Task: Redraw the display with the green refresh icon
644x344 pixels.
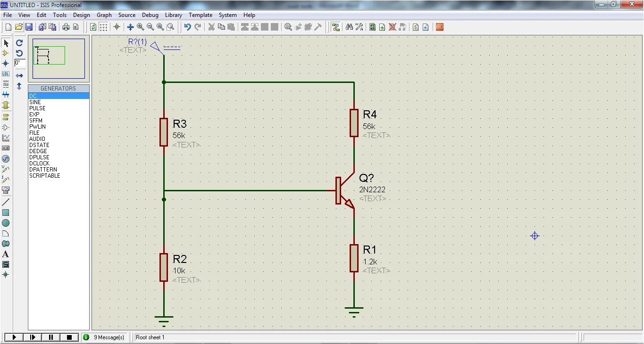Action: coord(93,27)
